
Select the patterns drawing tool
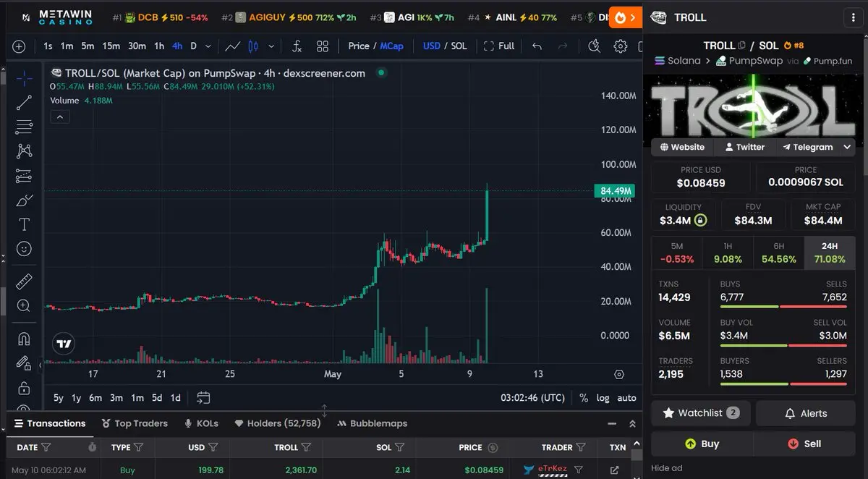coord(24,151)
